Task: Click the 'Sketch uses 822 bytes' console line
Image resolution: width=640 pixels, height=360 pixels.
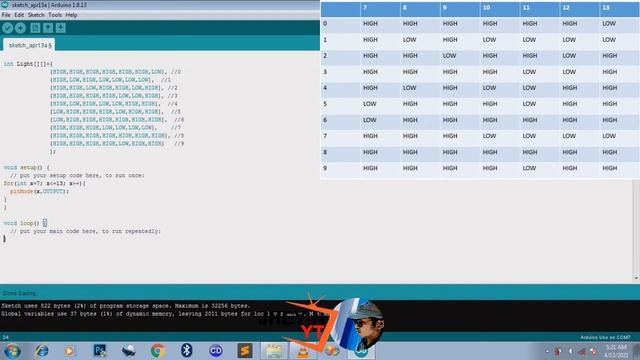Action: point(125,306)
